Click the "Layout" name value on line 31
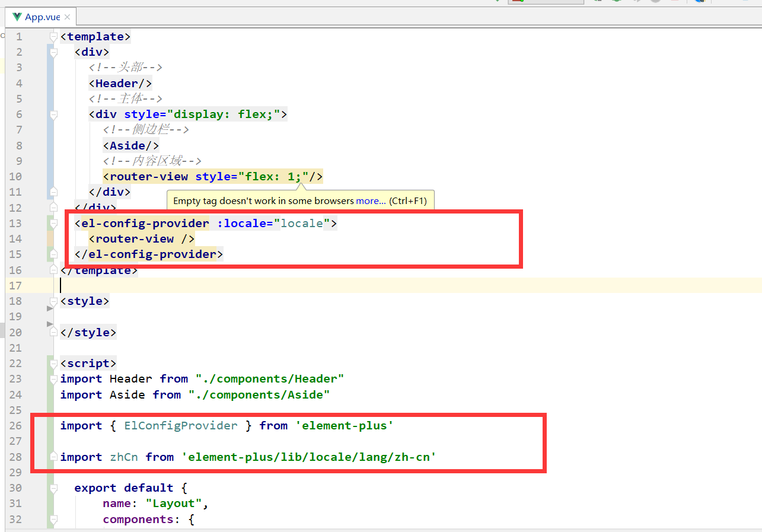The width and height of the screenshot is (762, 532). [x=174, y=504]
